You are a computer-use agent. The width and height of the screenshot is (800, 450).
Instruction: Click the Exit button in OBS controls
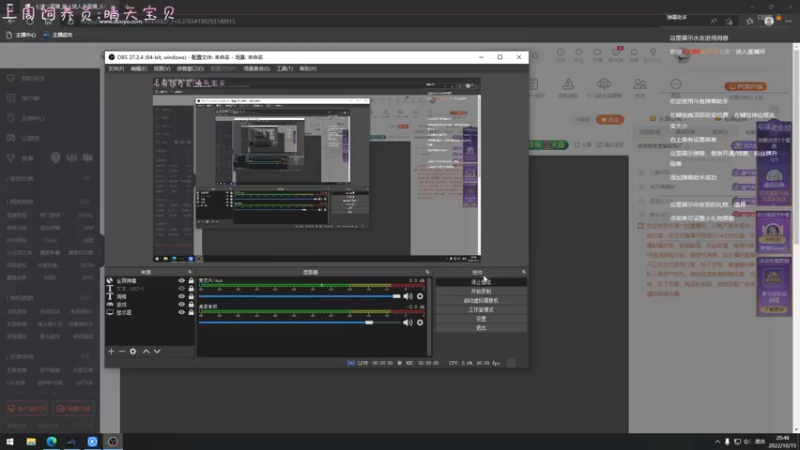(481, 328)
